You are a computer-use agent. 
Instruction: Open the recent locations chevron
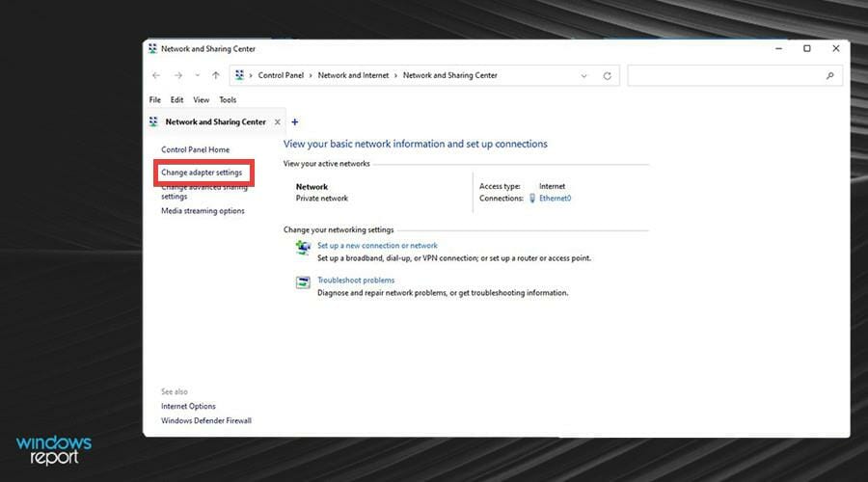[x=197, y=75]
